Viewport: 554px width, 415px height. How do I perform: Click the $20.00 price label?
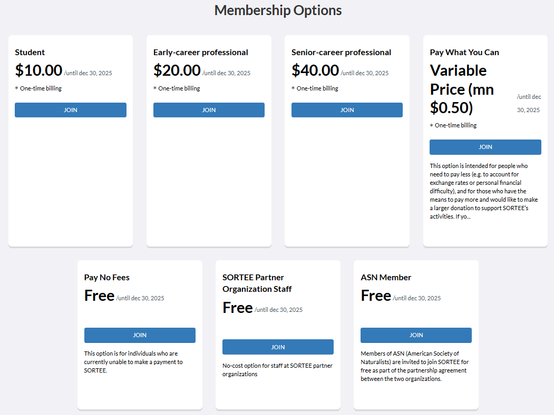(177, 70)
